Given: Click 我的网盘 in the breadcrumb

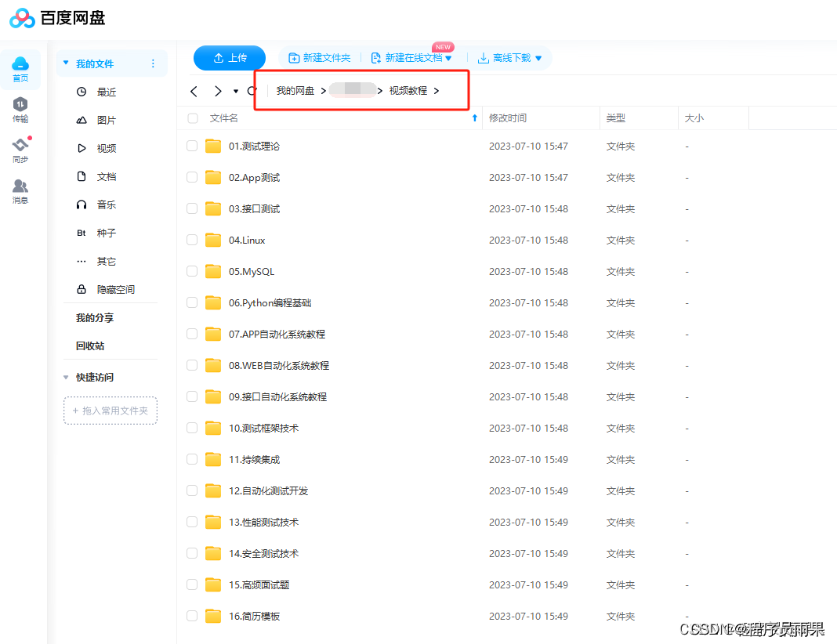Looking at the screenshot, I should click(295, 91).
